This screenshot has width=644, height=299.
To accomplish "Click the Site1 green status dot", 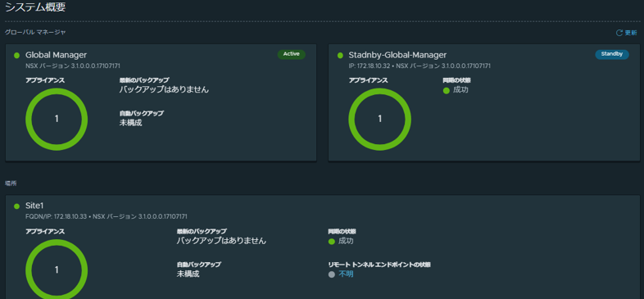I will tap(17, 206).
